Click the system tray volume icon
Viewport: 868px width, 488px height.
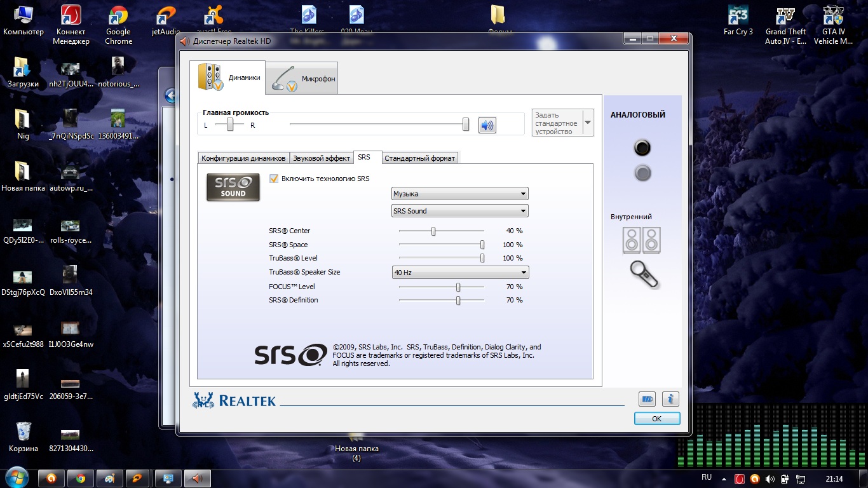click(x=770, y=478)
